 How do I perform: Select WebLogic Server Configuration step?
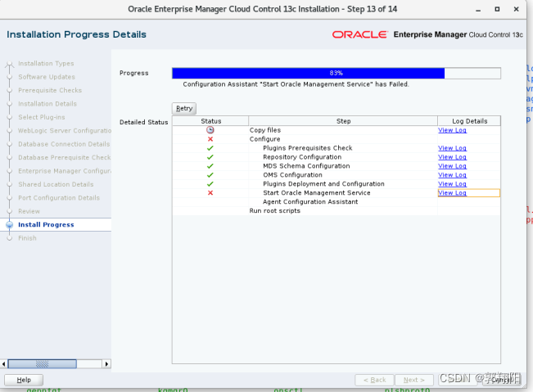coord(65,130)
